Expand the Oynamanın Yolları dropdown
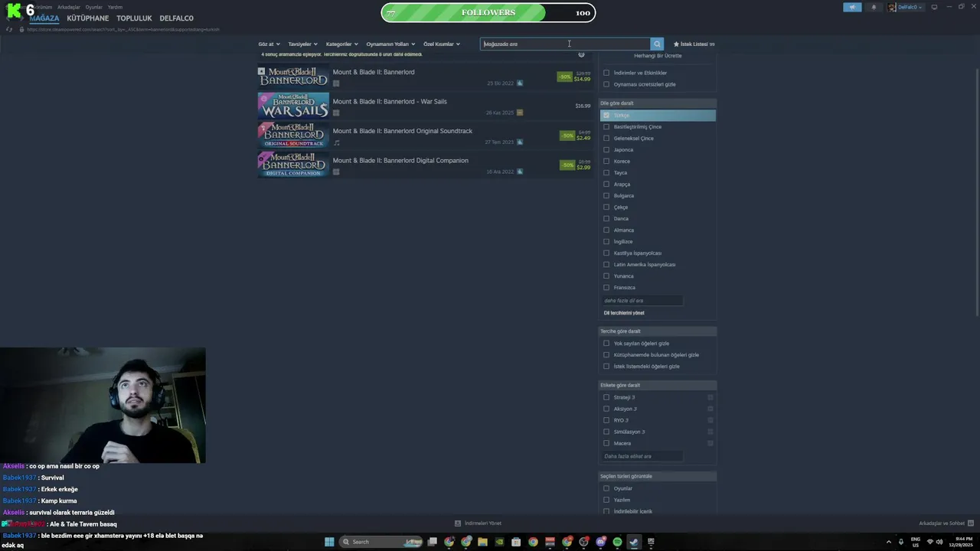The height and width of the screenshot is (551, 980). pyautogui.click(x=390, y=44)
